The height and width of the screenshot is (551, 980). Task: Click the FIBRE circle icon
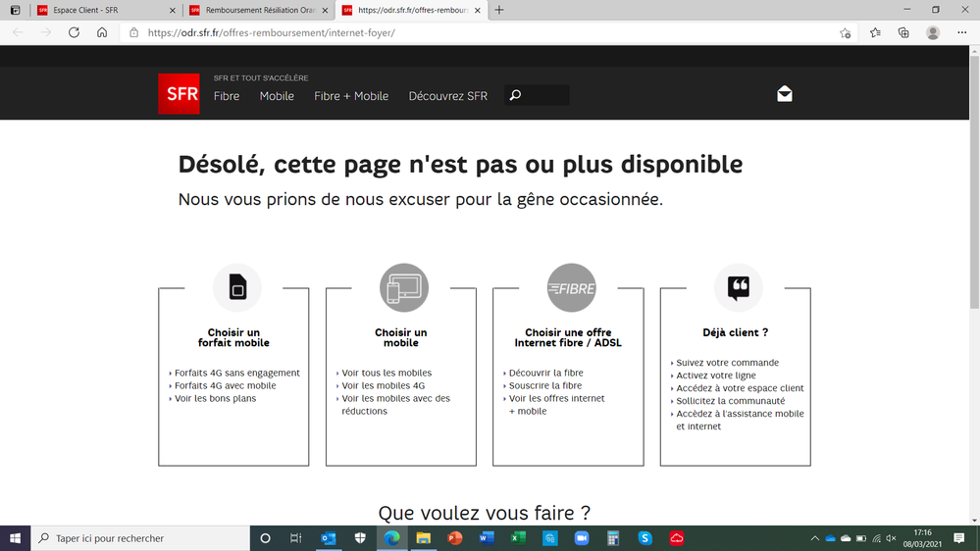571,287
